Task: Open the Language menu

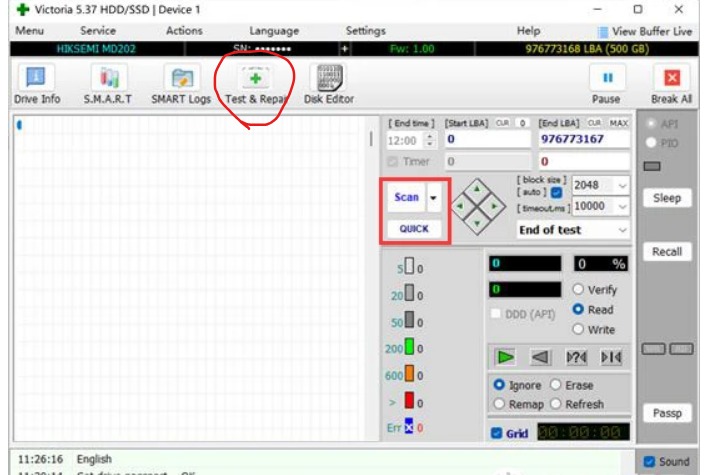Action: pos(273,31)
